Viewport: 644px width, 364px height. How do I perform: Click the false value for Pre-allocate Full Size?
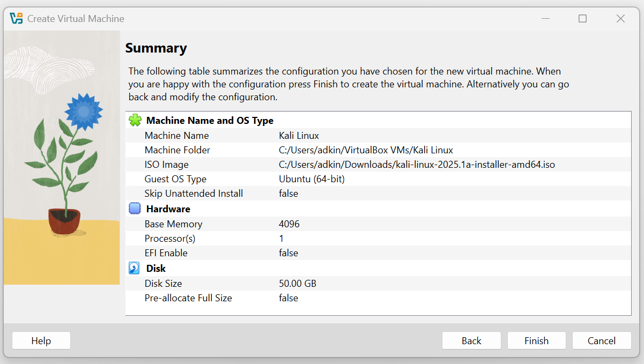pyautogui.click(x=288, y=298)
